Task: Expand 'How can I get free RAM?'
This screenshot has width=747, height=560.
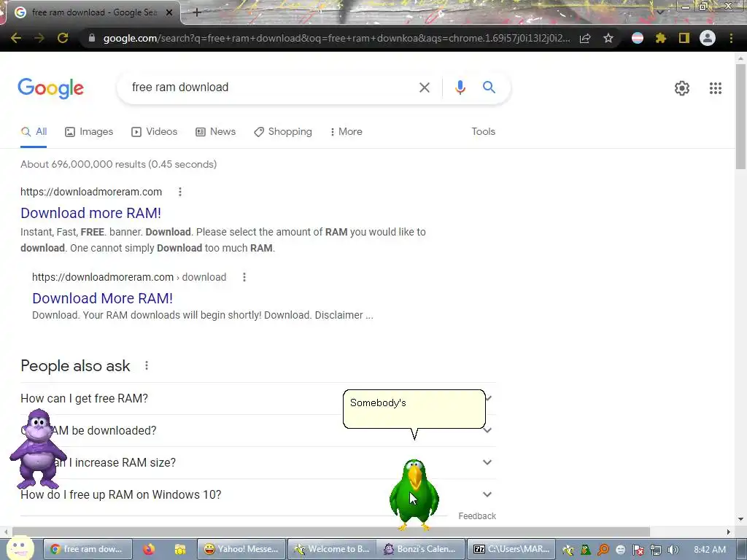Action: pyautogui.click(x=258, y=399)
